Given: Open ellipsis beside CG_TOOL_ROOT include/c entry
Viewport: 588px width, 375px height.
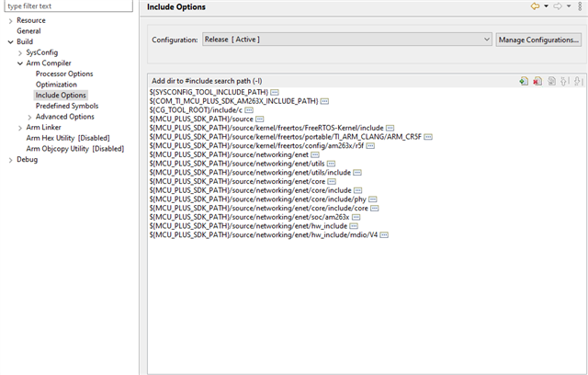Looking at the screenshot, I should [x=249, y=110].
